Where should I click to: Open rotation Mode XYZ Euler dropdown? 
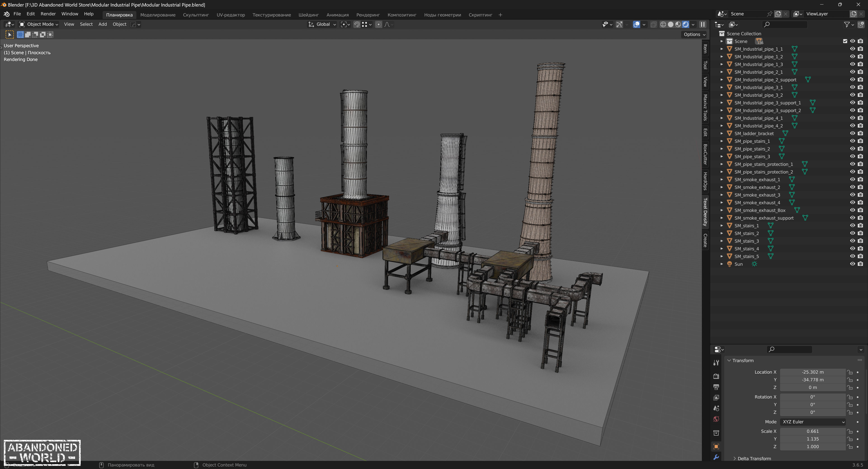click(813, 422)
